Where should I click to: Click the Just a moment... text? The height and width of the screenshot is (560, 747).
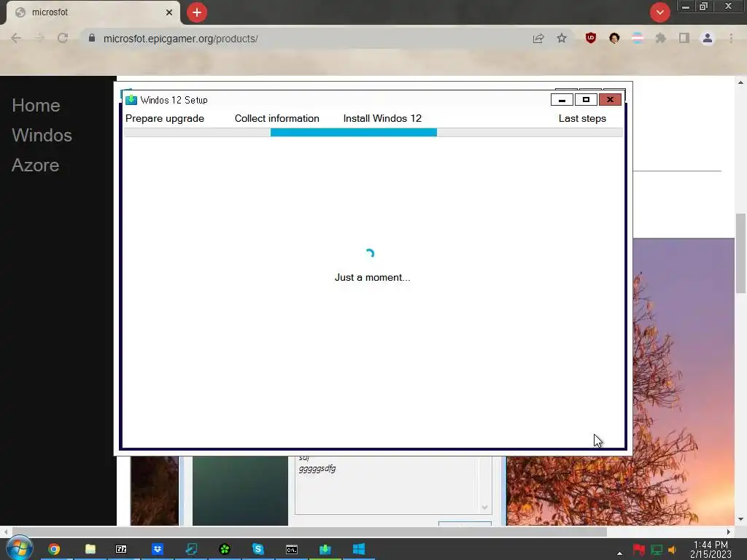(373, 277)
